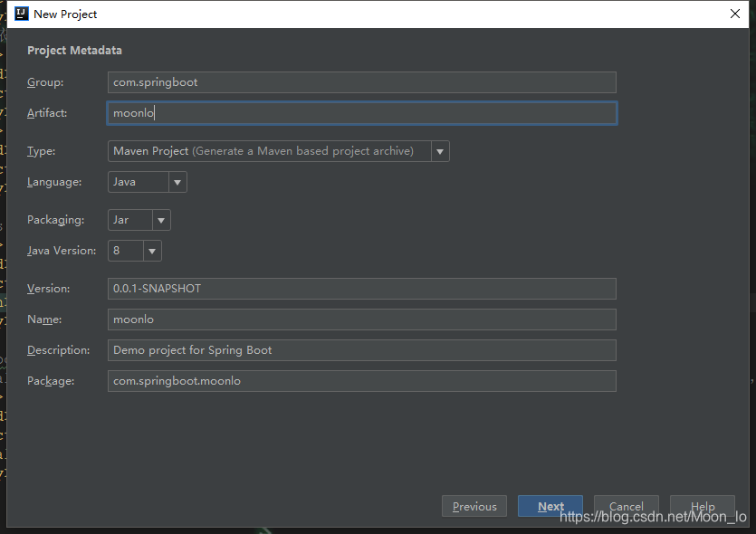This screenshot has height=534, width=756.
Task: Click the Version field with 0.0.1-SNAPSHOT
Action: tap(362, 289)
